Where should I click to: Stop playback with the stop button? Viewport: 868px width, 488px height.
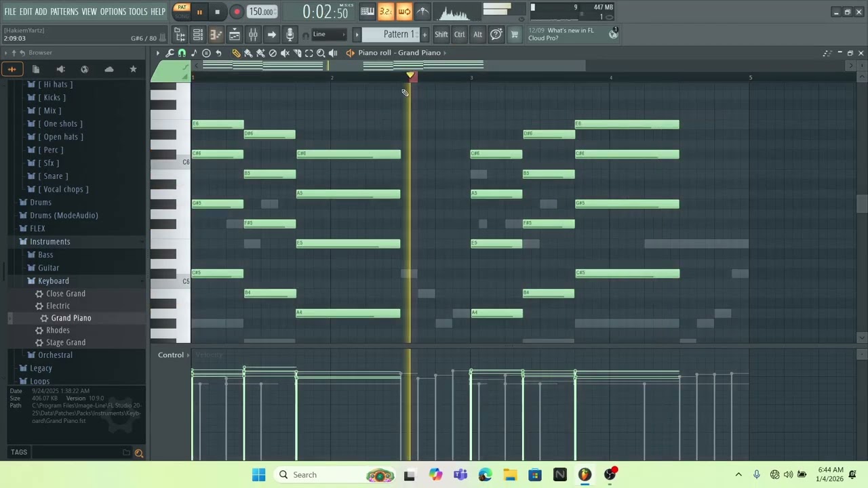[x=217, y=12]
